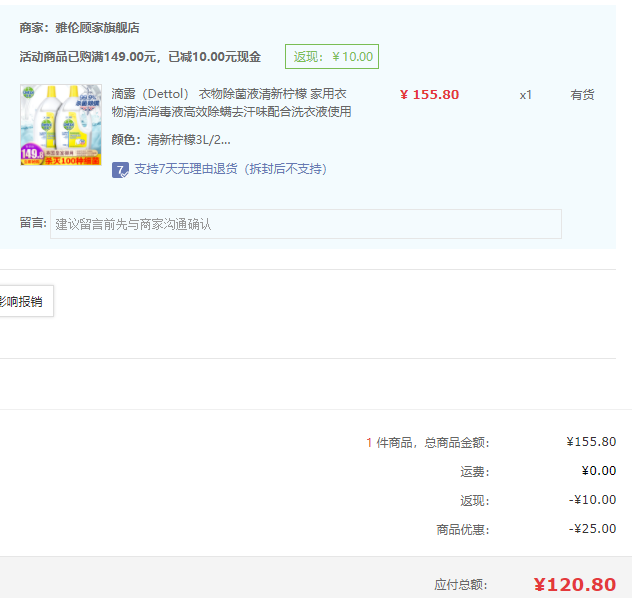Click the color spec 清新柠檬3L/2...
Screen dimensions: 632x598
(189, 140)
